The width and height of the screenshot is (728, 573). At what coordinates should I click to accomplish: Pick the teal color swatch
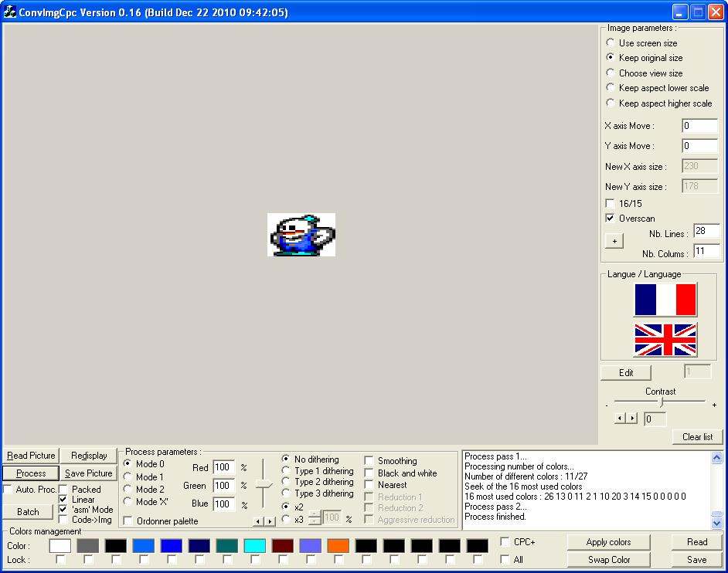(x=227, y=546)
